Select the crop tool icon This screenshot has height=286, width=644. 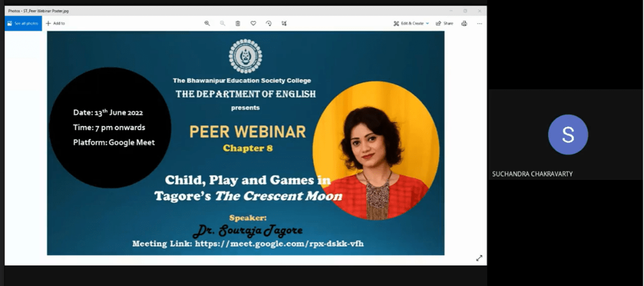pyautogui.click(x=284, y=24)
